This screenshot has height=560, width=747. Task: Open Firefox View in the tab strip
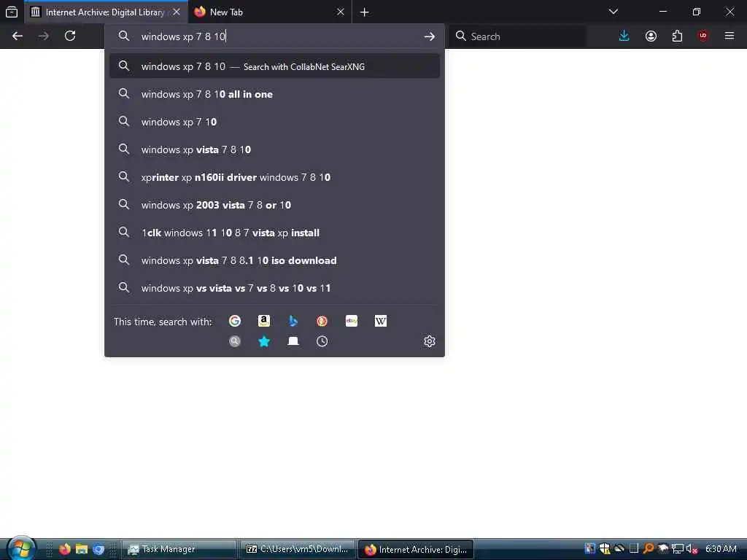pos(12,12)
